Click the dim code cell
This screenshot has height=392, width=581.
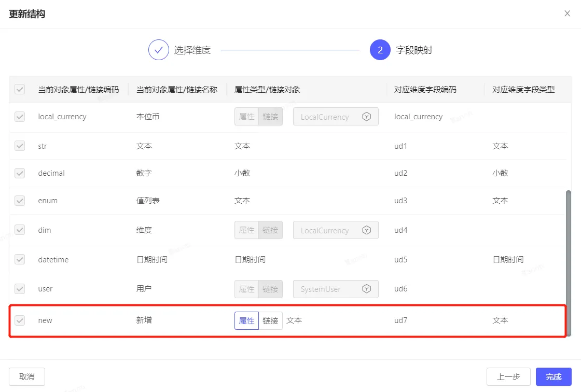[x=45, y=230]
